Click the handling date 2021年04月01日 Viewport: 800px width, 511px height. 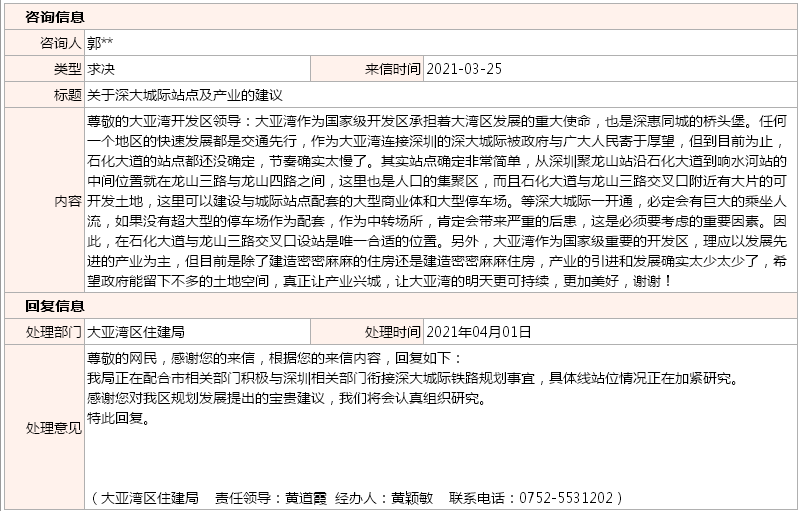[479, 331]
